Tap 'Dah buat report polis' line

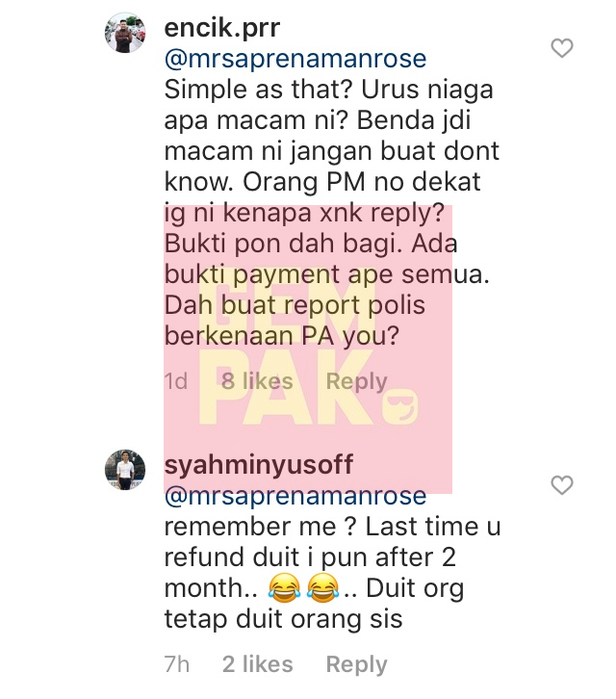click(x=295, y=306)
